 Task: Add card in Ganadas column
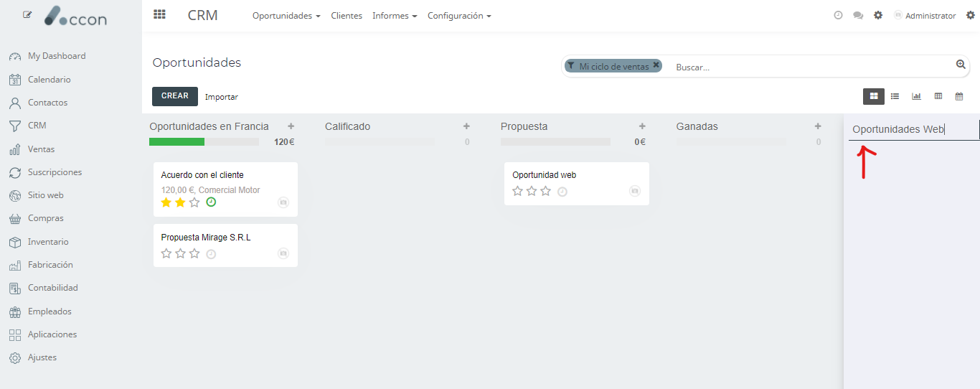pos(818,126)
